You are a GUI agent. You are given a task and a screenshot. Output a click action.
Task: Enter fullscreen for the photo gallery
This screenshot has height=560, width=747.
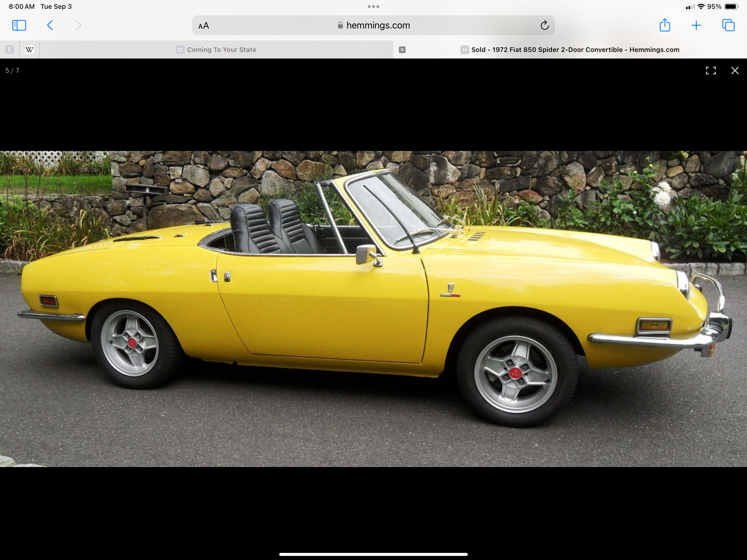coord(711,70)
